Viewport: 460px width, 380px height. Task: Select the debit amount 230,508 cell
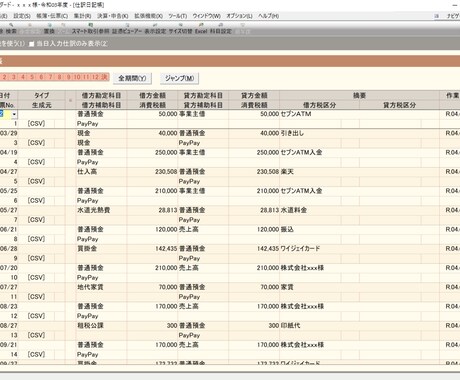[152, 172]
